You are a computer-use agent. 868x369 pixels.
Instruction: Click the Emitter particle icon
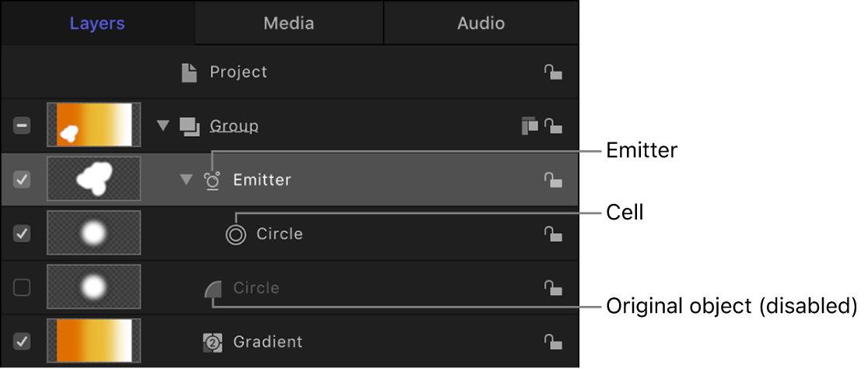click(212, 180)
